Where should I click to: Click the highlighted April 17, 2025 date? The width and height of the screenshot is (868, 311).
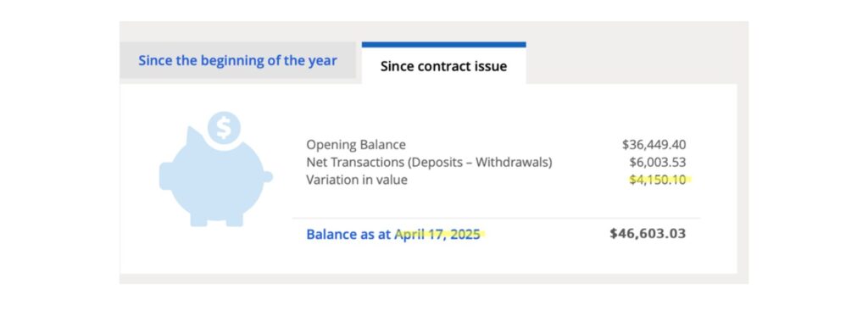[437, 234]
